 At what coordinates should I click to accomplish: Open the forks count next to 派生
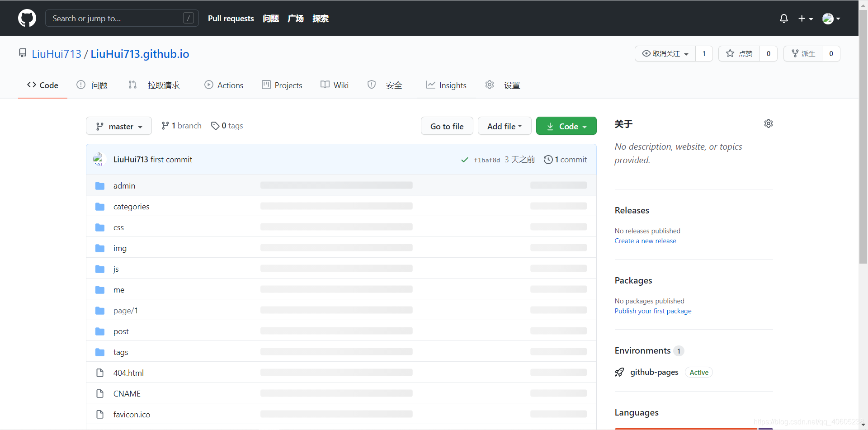point(831,53)
